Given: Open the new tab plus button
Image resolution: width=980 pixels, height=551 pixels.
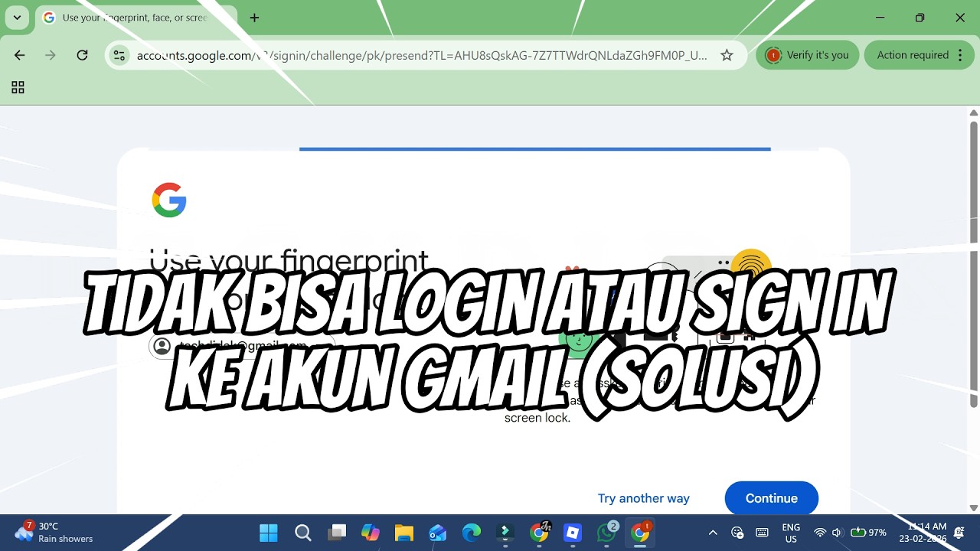Looking at the screenshot, I should 254,18.
